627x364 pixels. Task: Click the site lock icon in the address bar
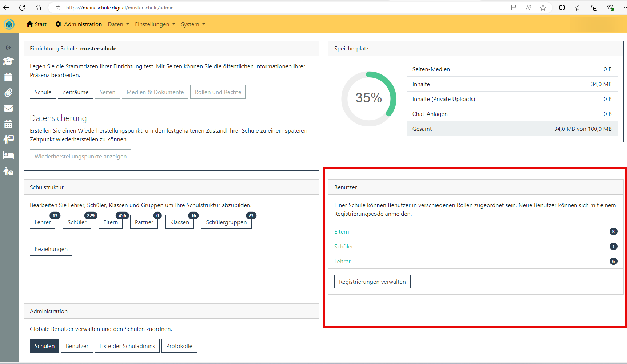tap(58, 8)
